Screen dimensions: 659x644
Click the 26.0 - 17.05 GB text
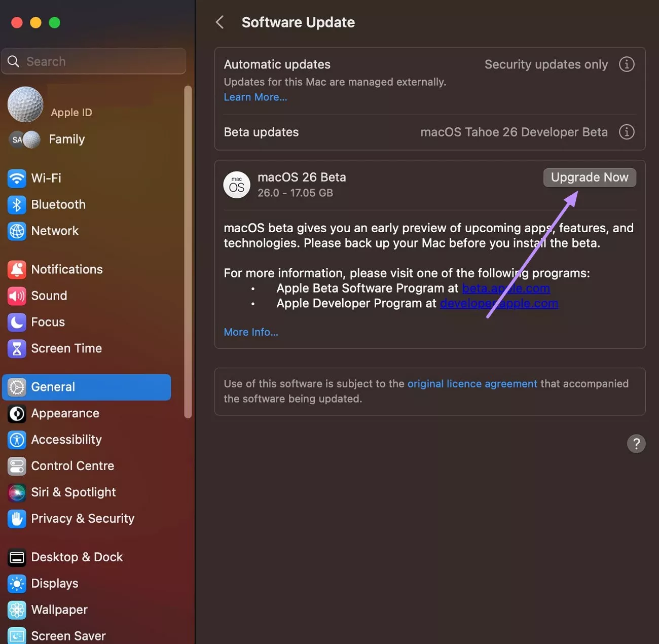295,193
